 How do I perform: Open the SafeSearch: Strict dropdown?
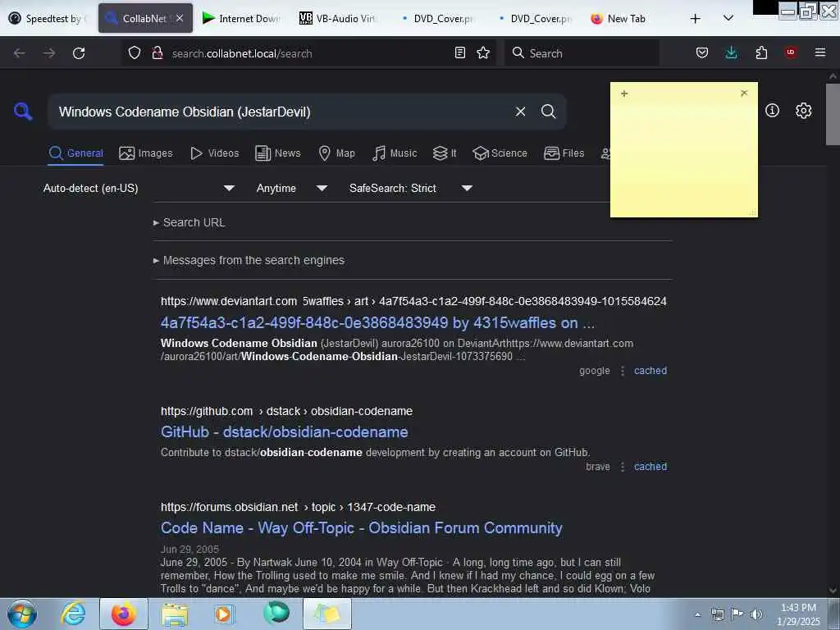coord(410,188)
